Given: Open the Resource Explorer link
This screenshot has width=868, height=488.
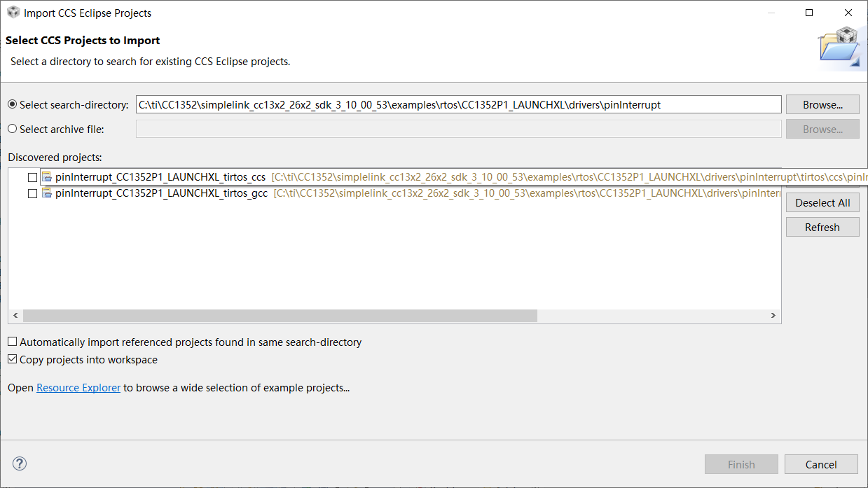Looking at the screenshot, I should click(x=78, y=387).
